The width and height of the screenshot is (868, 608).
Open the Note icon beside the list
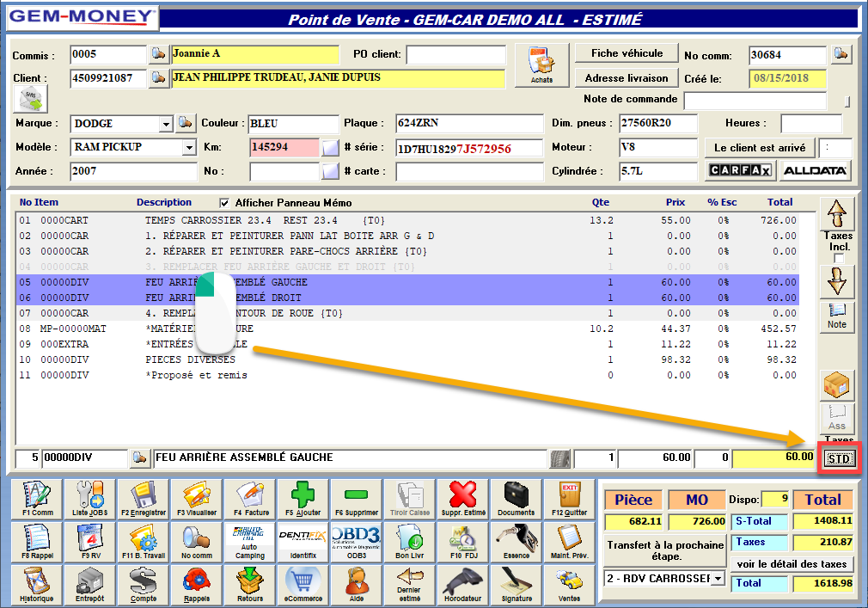pyautogui.click(x=836, y=316)
